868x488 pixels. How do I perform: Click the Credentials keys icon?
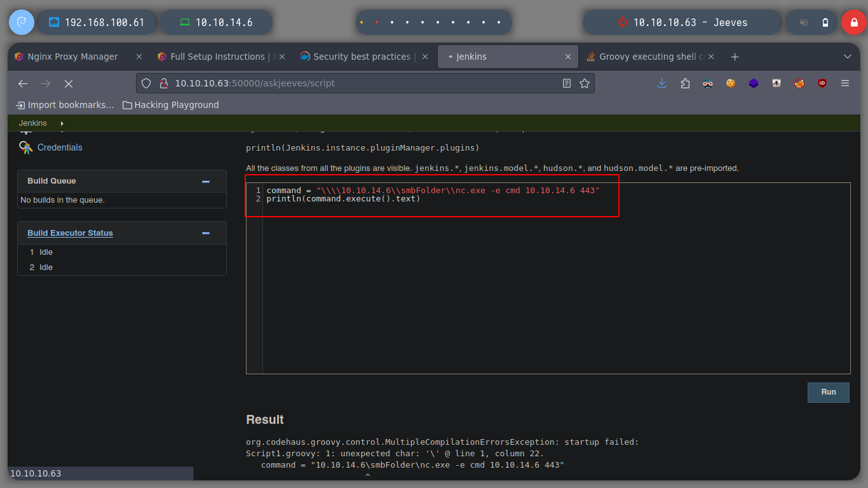(x=25, y=147)
